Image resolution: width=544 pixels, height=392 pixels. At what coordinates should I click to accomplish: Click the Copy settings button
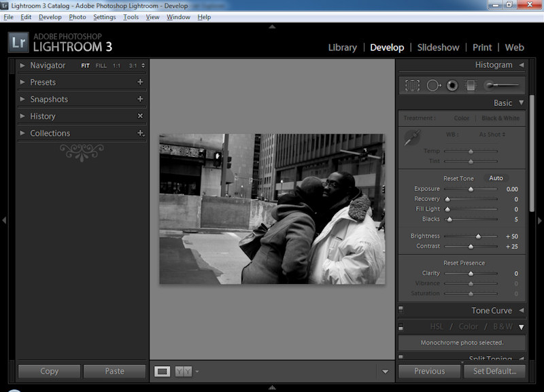49,371
